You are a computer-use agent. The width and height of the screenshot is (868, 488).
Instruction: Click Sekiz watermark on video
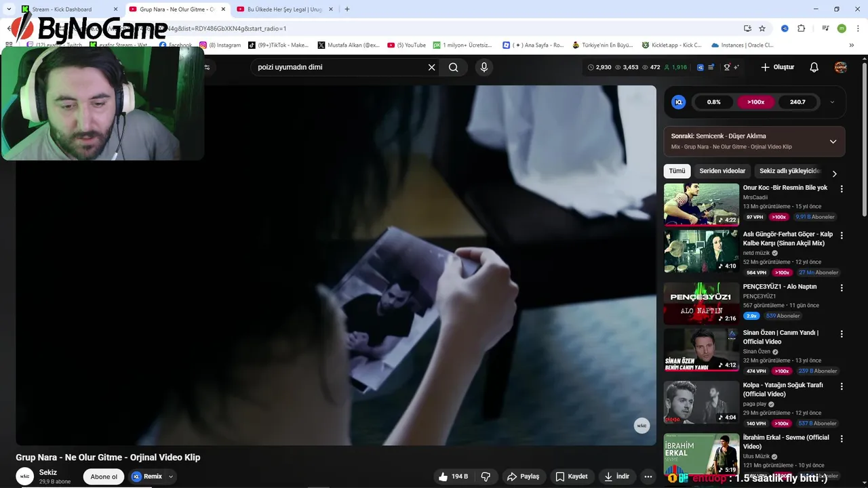(642, 425)
